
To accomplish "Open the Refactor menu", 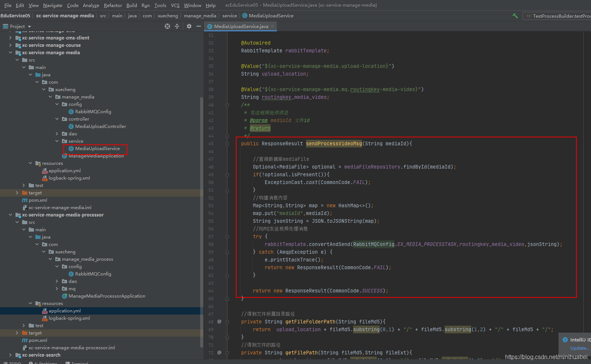I will pyautogui.click(x=113, y=5).
